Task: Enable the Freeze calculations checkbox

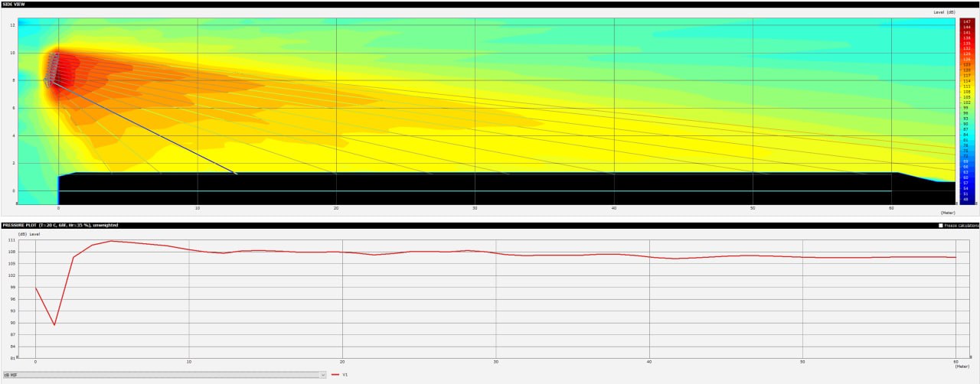Action: click(941, 226)
